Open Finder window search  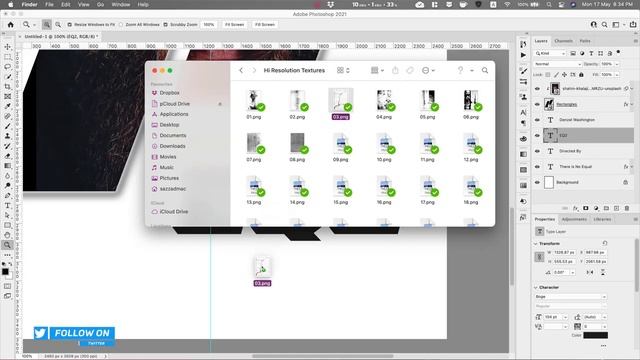485,70
